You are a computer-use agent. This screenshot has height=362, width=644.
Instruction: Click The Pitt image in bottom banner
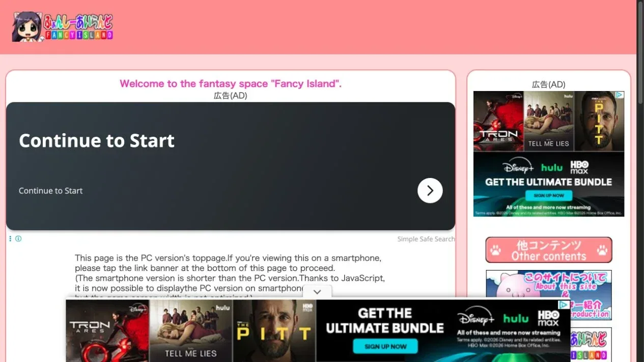(x=274, y=330)
